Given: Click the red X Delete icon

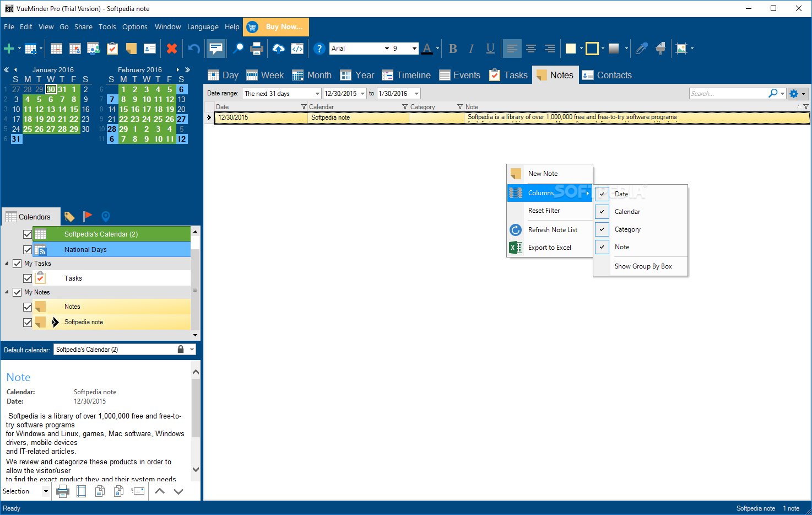Looking at the screenshot, I should pos(172,49).
